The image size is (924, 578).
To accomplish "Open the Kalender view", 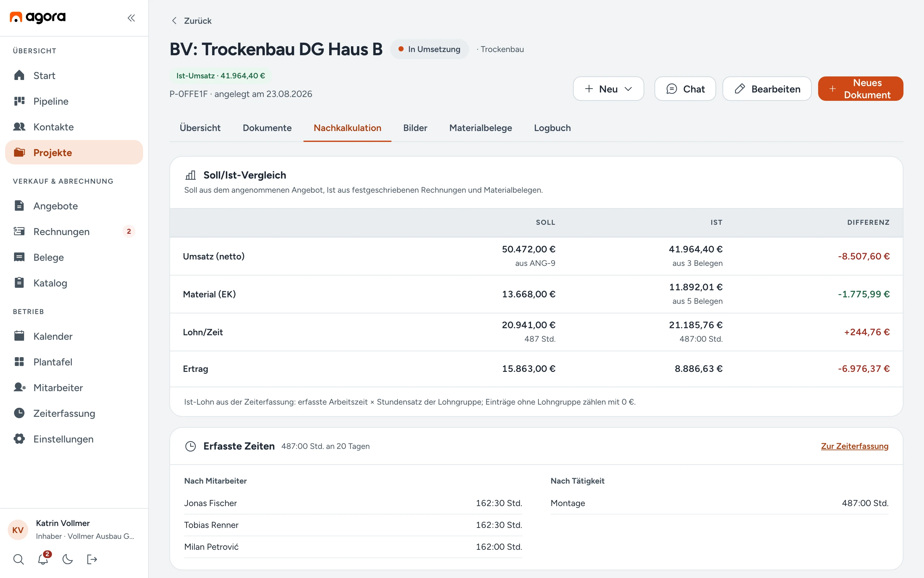I will [74, 336].
